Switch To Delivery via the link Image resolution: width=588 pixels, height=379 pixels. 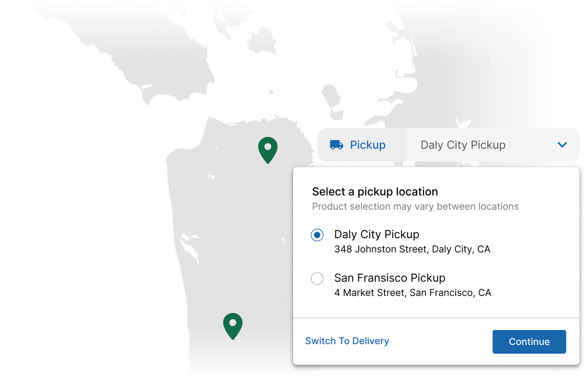click(347, 341)
